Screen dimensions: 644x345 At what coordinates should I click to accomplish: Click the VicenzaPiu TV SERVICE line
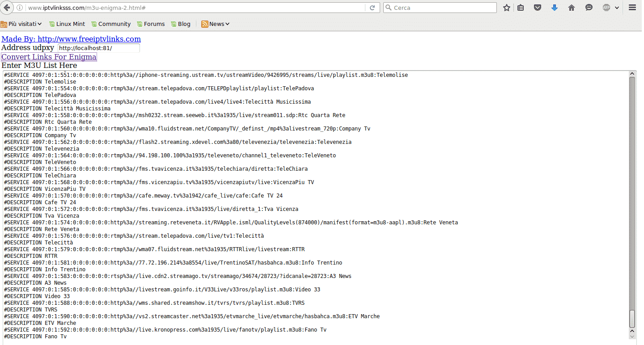click(159, 182)
